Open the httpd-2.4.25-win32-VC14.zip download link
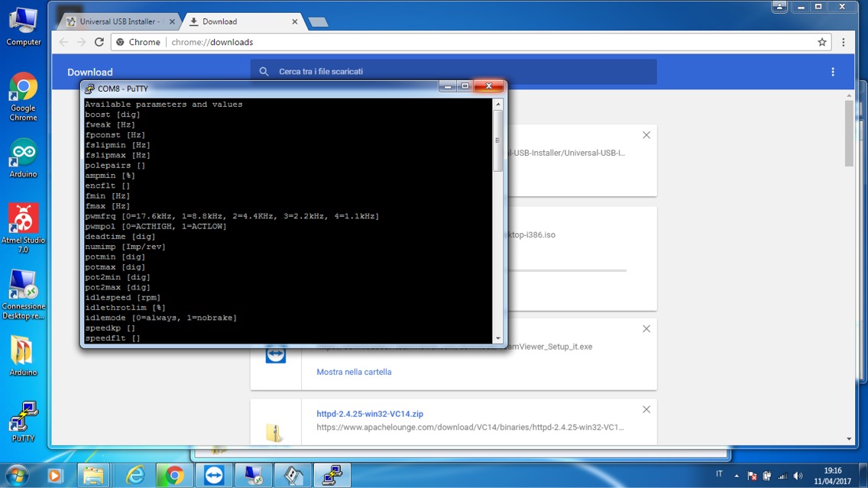The width and height of the screenshot is (868, 488). (370, 414)
